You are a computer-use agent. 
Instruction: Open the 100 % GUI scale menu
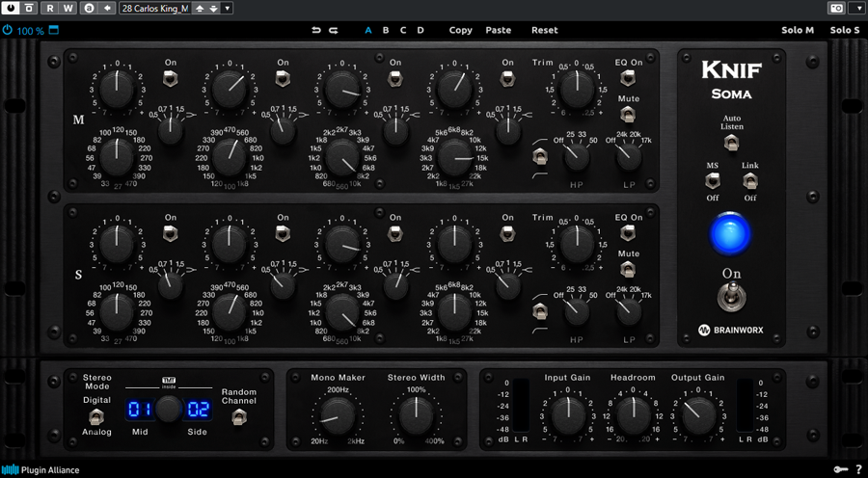coord(31,31)
